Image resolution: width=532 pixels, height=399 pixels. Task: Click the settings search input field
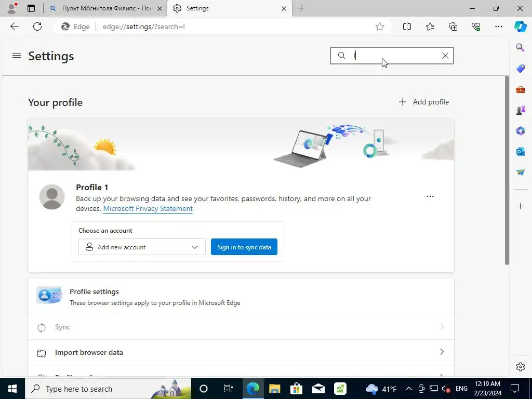[x=392, y=56]
